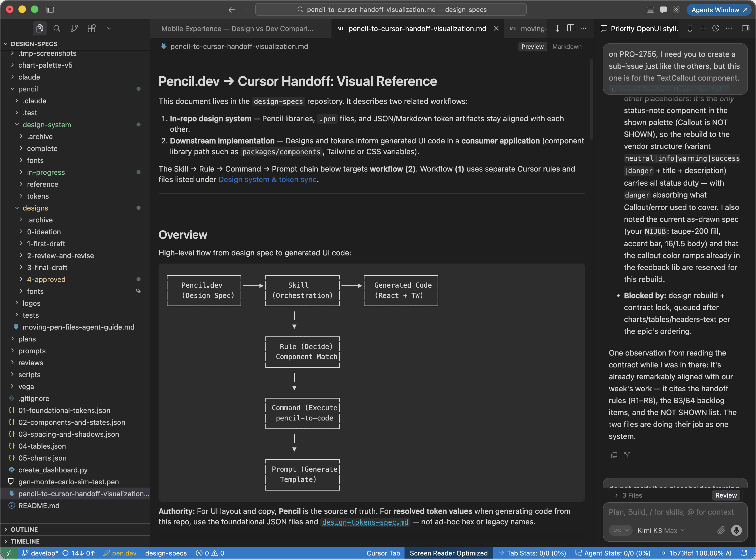Click Screen Reader Optimized status item
Image resolution: width=756 pixels, height=559 pixels.
pos(448,553)
